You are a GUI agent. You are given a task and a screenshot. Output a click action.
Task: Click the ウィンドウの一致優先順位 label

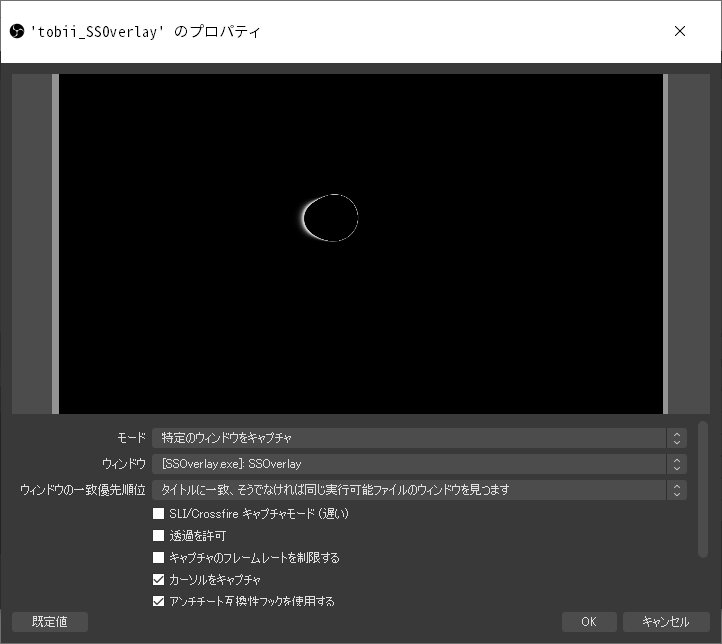pos(83,490)
